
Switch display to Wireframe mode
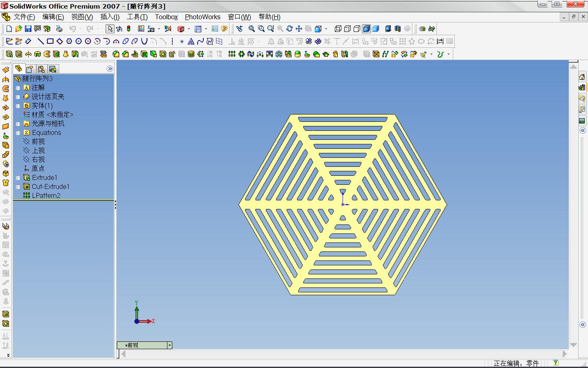click(x=338, y=29)
